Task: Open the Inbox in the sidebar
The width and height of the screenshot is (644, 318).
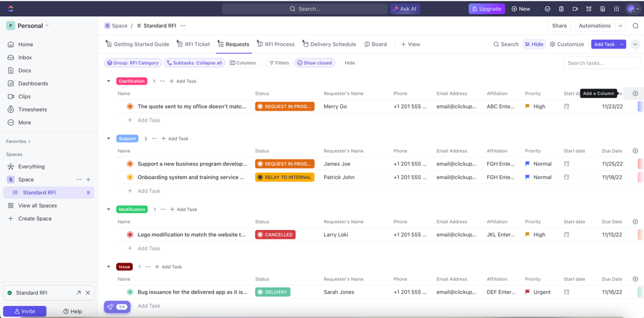Action: pyautogui.click(x=25, y=57)
